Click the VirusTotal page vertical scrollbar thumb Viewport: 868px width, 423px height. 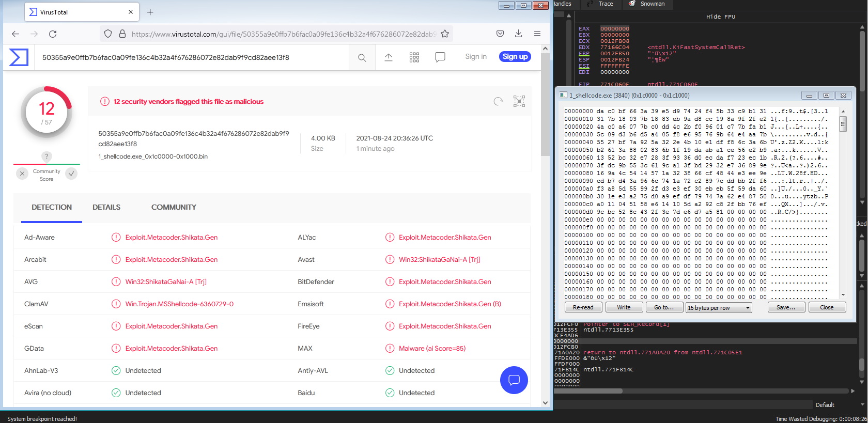(545, 105)
